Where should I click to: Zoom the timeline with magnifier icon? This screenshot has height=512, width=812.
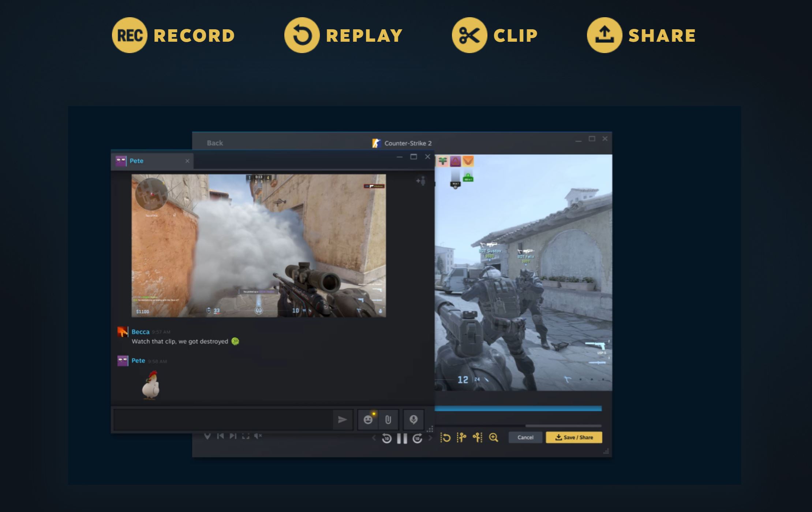pyautogui.click(x=494, y=438)
